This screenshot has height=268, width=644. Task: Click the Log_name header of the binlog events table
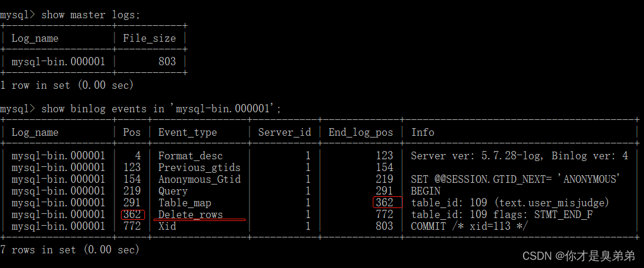pyautogui.click(x=35, y=132)
